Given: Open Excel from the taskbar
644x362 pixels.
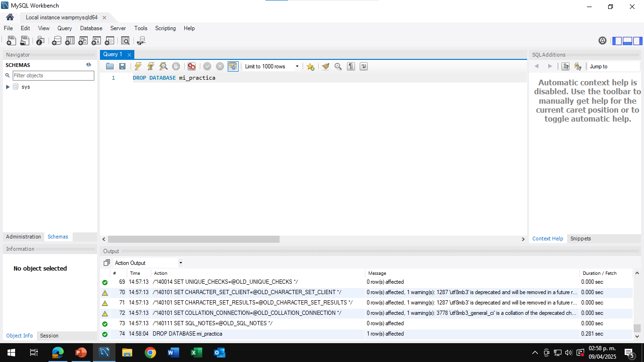Looking at the screenshot, I should click(196, 353).
